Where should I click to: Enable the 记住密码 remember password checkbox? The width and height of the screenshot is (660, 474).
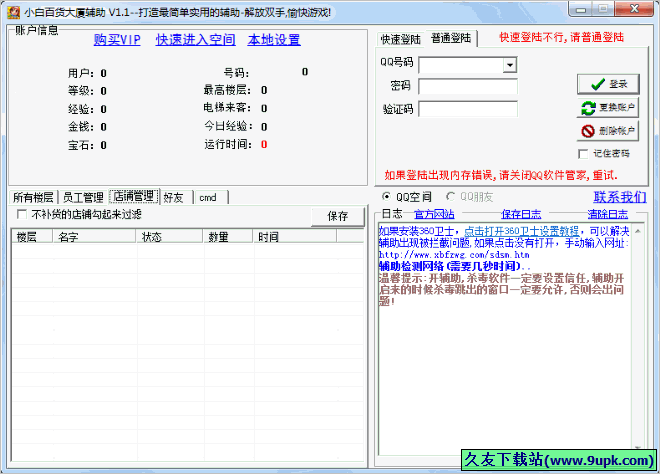[x=583, y=154]
